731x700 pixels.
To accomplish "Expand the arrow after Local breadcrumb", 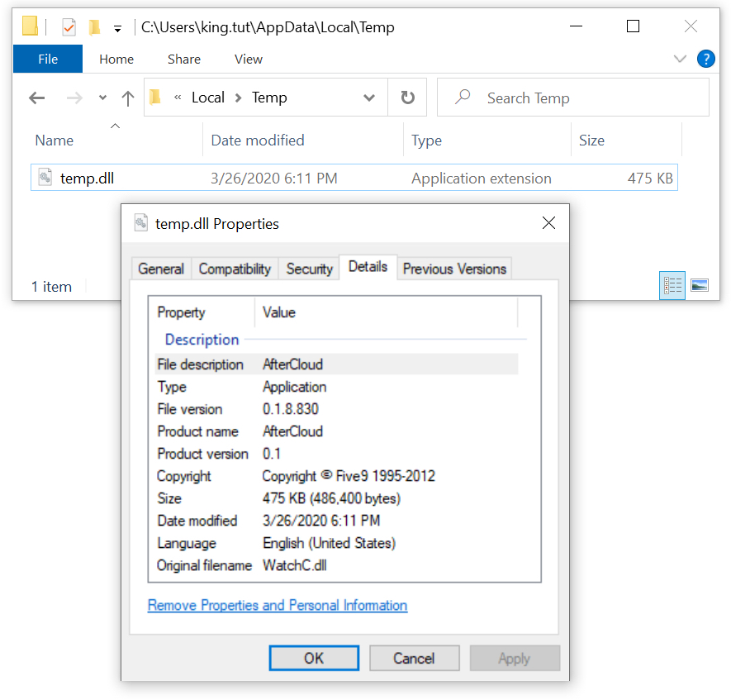I will [x=238, y=98].
